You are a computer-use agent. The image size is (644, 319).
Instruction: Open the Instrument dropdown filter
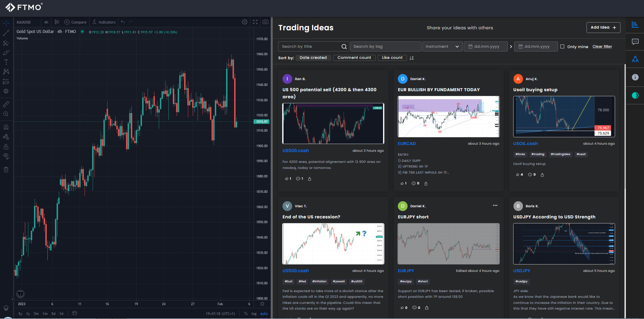pyautogui.click(x=442, y=46)
